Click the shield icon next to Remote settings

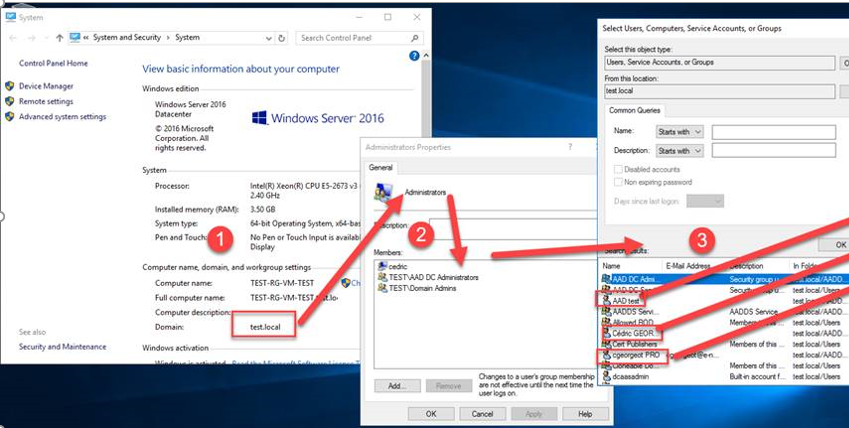coord(9,101)
